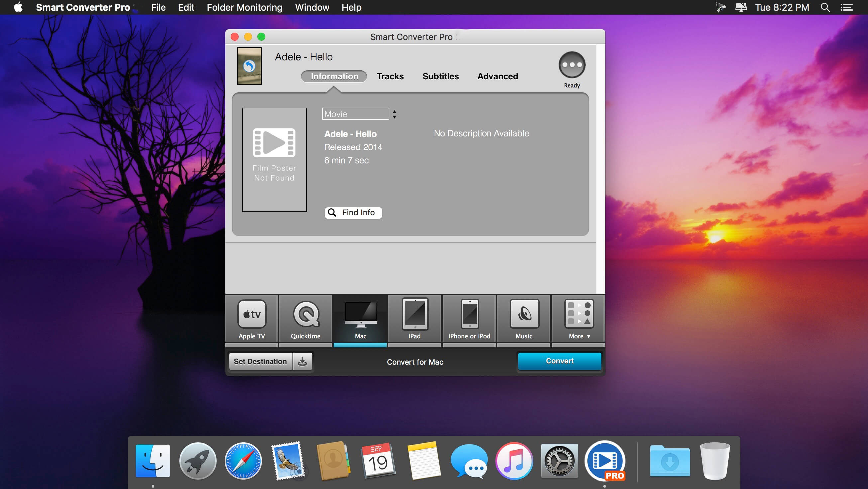
Task: Select the Mac conversion target
Action: [360, 319]
